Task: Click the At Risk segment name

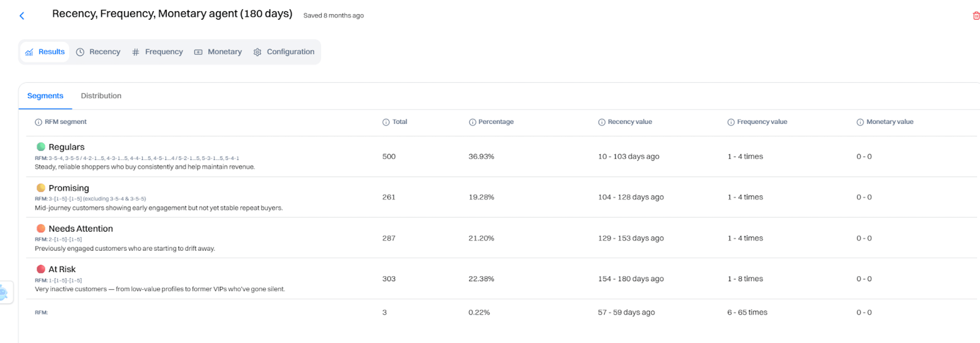Action: point(62,269)
